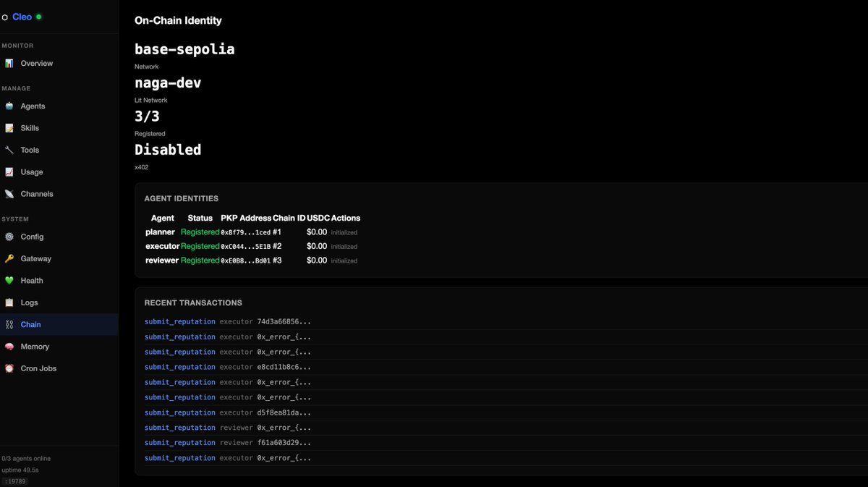
Task: Click $0.00 USDC balance in planner row
Action: point(317,232)
